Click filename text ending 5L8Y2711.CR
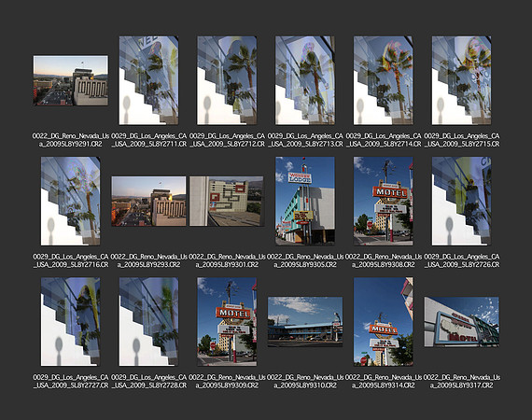Viewport: 532px width, 420px height. click(x=148, y=140)
